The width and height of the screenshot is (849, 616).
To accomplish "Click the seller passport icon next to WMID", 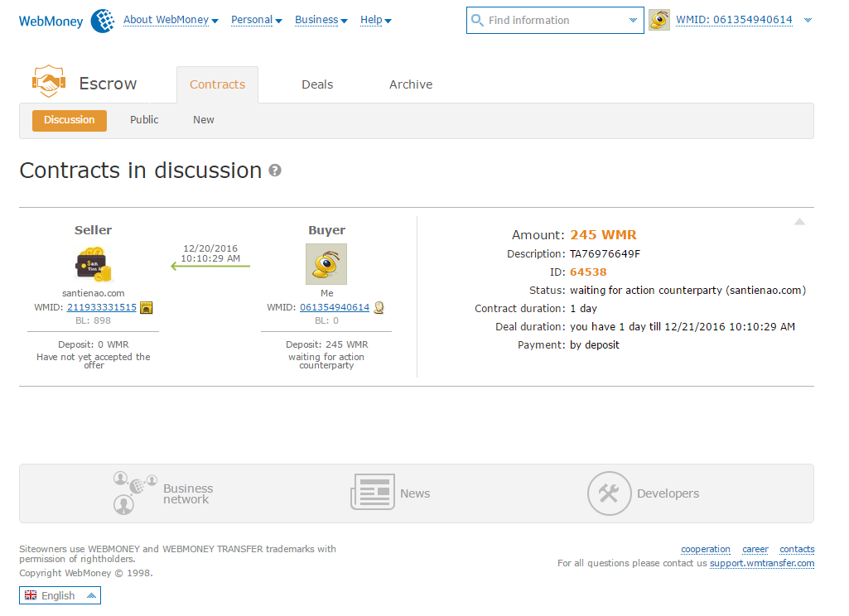I will click(x=147, y=308).
